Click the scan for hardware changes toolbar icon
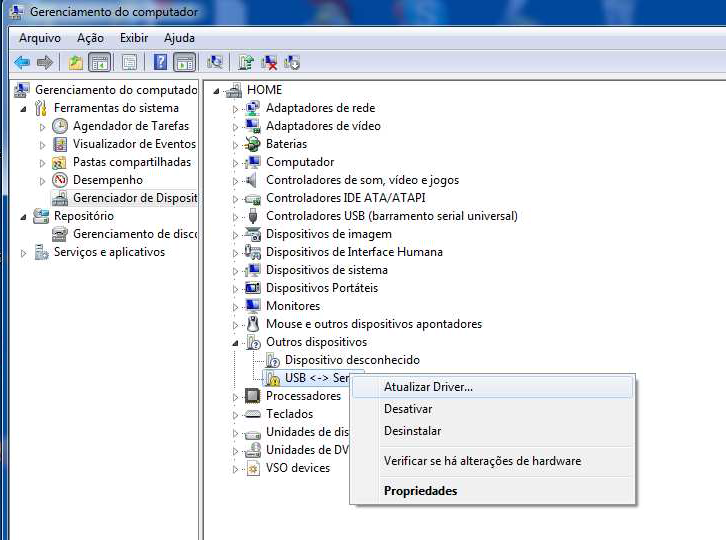Viewport: 726px width, 540px height. [x=214, y=62]
